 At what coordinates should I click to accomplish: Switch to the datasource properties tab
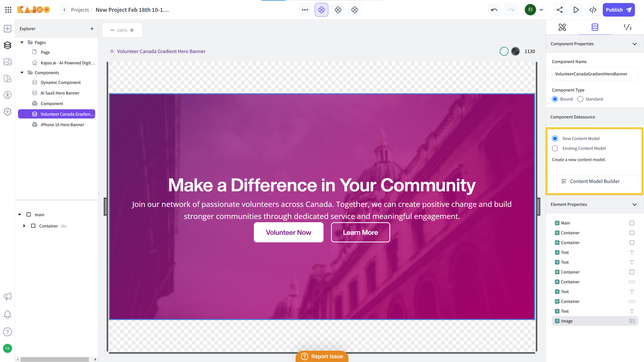(595, 27)
